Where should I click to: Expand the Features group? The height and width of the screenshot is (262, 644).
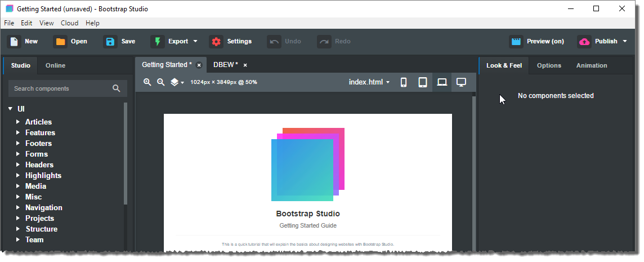point(18,132)
